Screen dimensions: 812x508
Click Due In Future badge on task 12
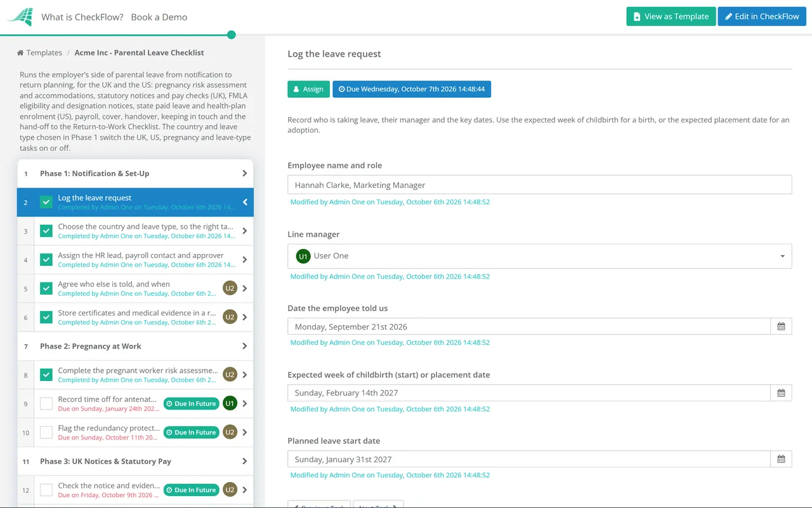click(x=191, y=490)
